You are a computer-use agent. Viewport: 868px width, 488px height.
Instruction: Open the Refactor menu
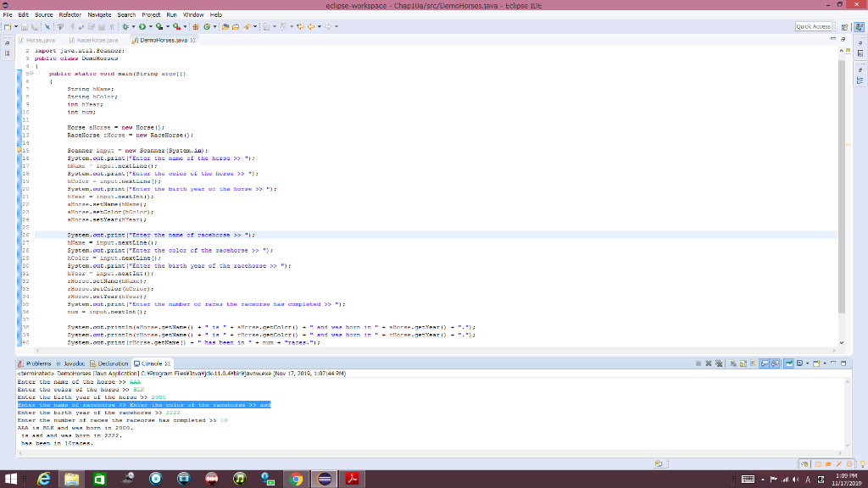(x=70, y=14)
